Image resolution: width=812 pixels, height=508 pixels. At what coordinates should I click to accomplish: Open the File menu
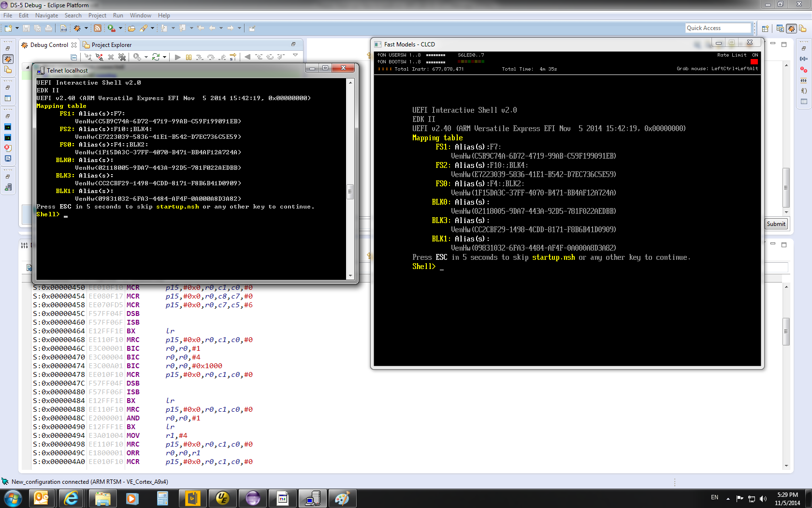click(x=8, y=15)
